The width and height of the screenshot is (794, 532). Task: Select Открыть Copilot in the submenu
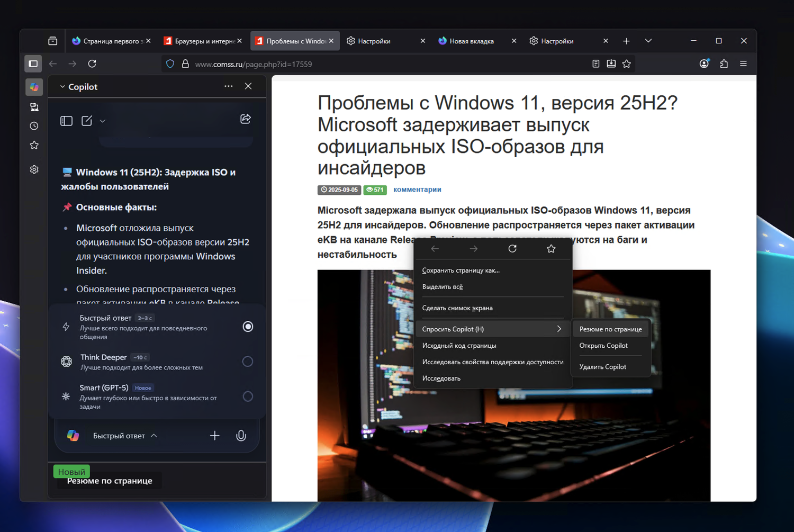611,346
